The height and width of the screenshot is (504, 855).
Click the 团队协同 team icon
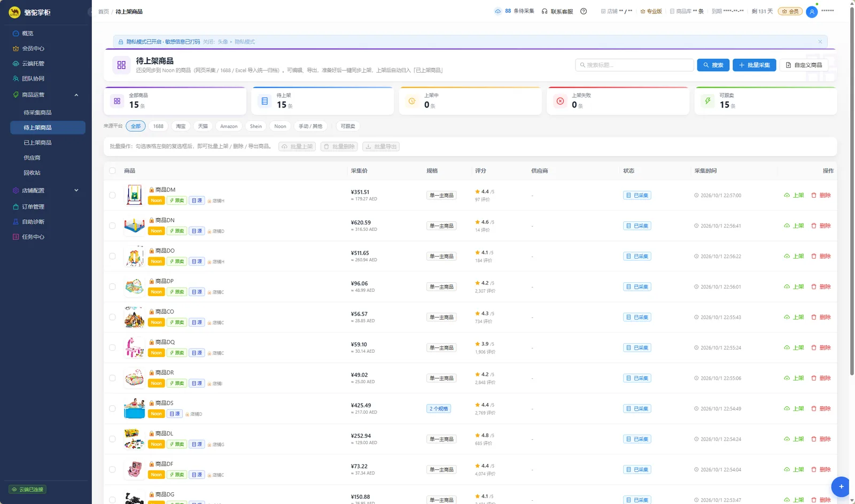16,79
